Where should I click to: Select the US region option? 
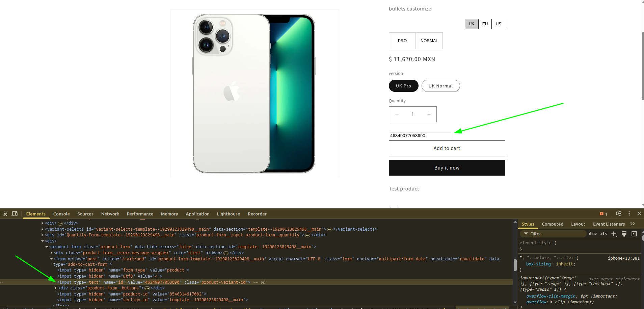point(499,24)
